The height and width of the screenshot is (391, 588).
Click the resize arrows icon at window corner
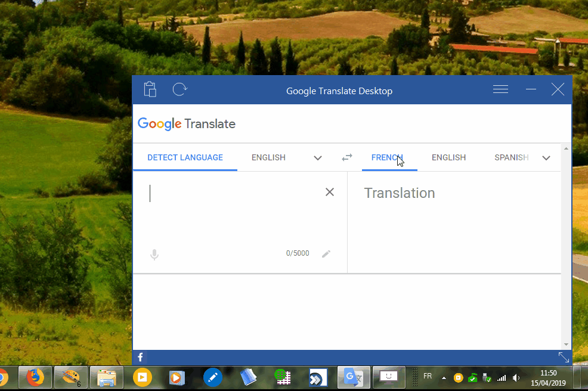pyautogui.click(x=564, y=357)
